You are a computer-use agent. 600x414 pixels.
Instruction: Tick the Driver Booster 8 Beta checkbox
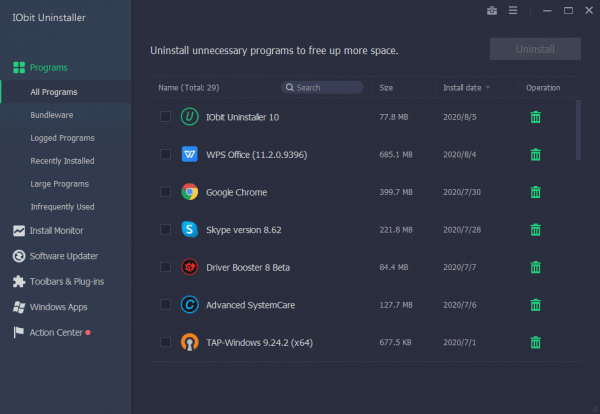[x=165, y=267]
